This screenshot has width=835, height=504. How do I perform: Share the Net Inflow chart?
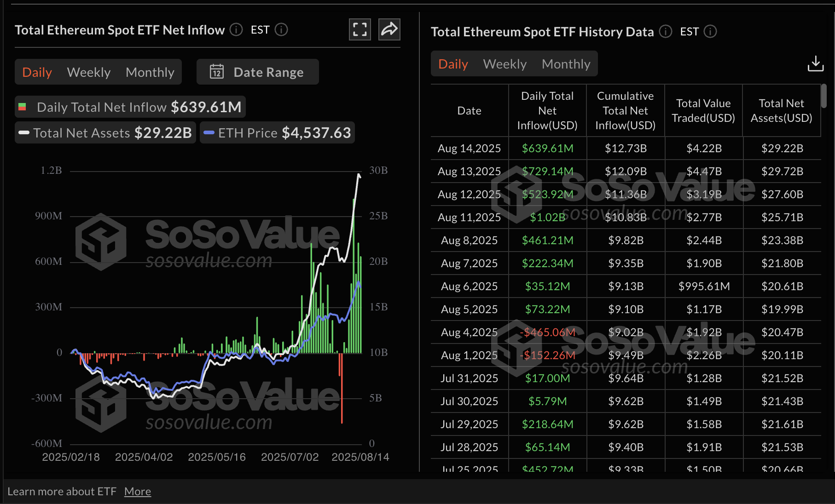(x=389, y=30)
